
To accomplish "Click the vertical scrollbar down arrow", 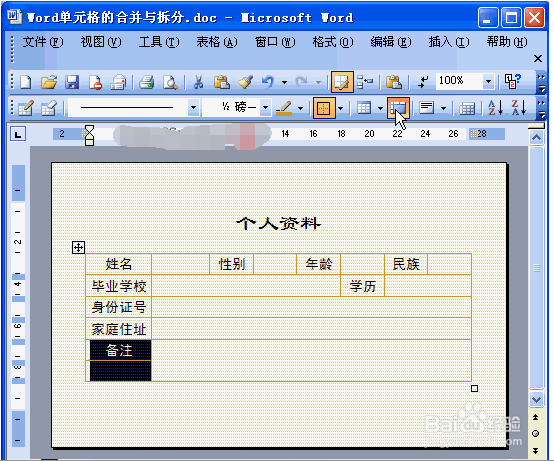I will click(536, 400).
